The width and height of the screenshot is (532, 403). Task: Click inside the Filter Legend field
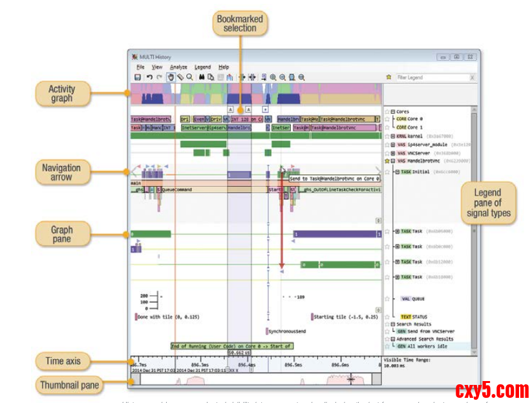[432, 77]
